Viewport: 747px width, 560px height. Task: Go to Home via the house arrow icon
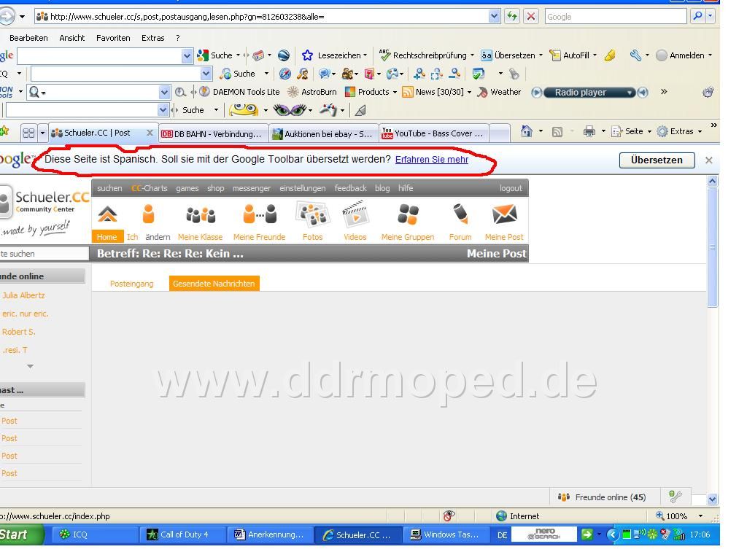point(107,214)
